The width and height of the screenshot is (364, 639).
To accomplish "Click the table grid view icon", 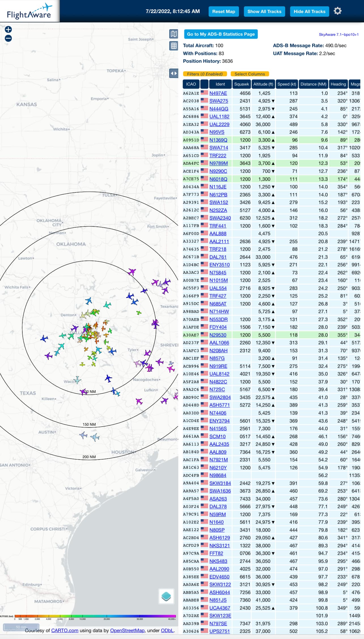I will (174, 46).
